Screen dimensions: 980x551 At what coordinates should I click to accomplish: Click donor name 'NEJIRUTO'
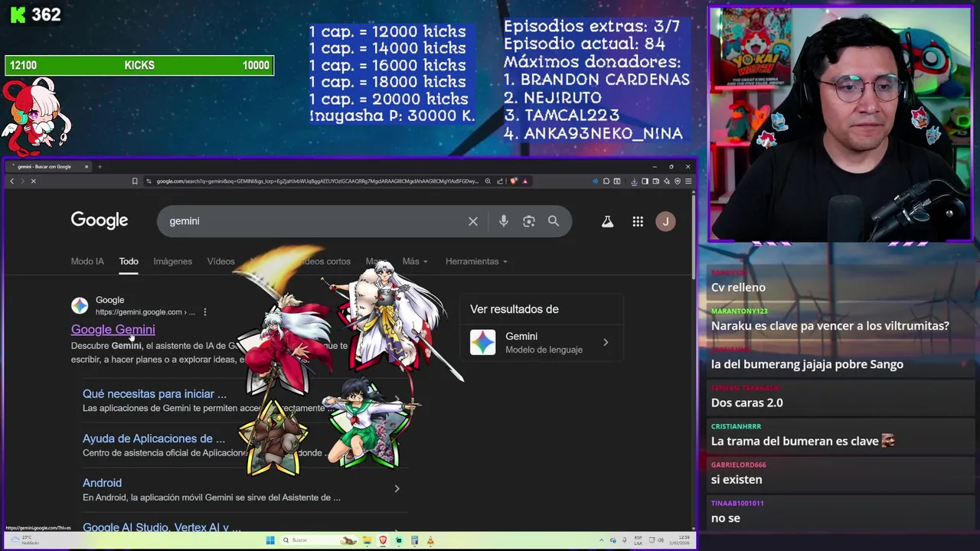click(563, 98)
